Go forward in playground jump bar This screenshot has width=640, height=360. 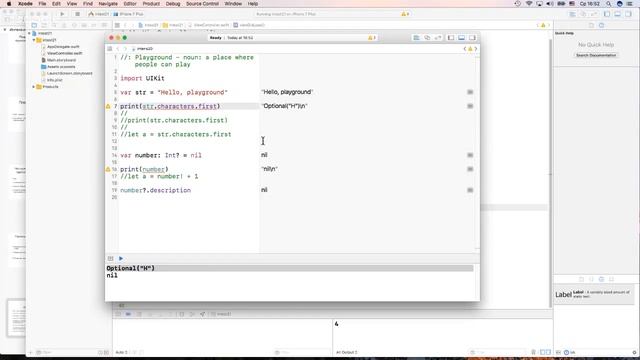(x=125, y=49)
